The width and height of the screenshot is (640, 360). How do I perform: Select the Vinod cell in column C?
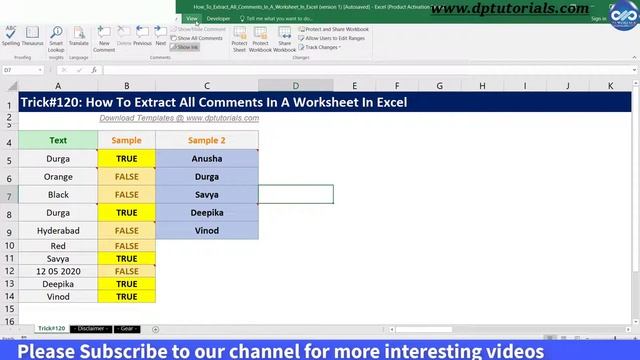(x=207, y=231)
